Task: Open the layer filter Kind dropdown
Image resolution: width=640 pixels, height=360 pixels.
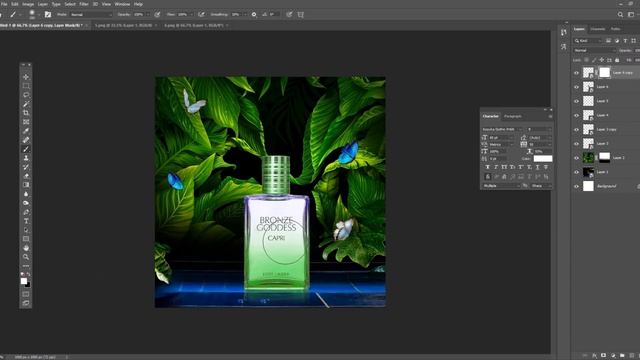Action: (587, 40)
